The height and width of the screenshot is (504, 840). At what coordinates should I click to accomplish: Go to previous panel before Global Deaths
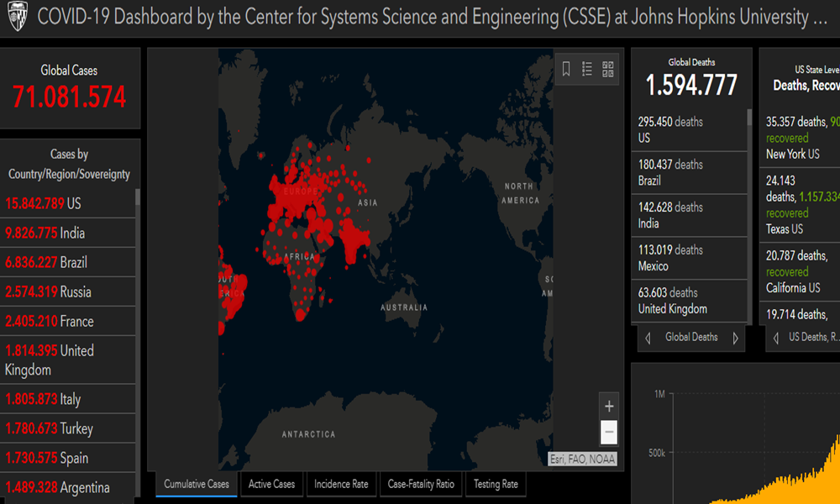click(648, 338)
